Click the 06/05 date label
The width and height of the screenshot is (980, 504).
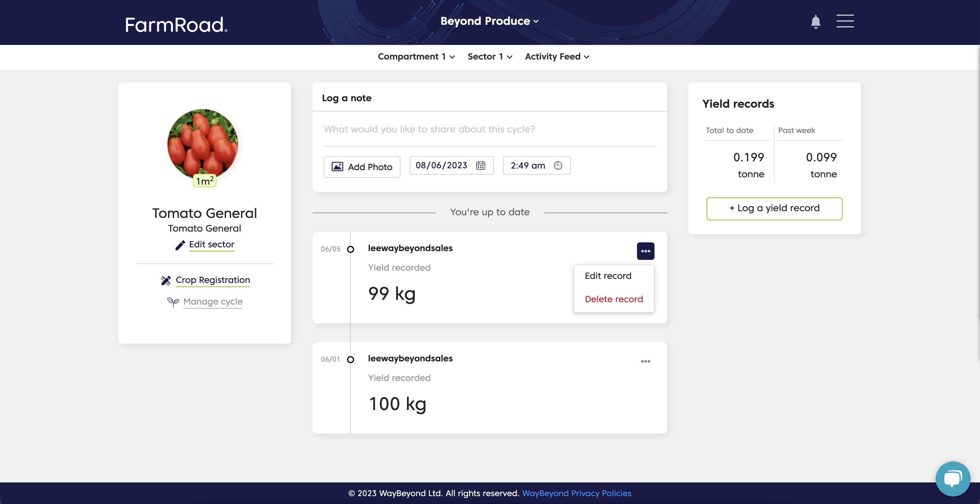330,249
